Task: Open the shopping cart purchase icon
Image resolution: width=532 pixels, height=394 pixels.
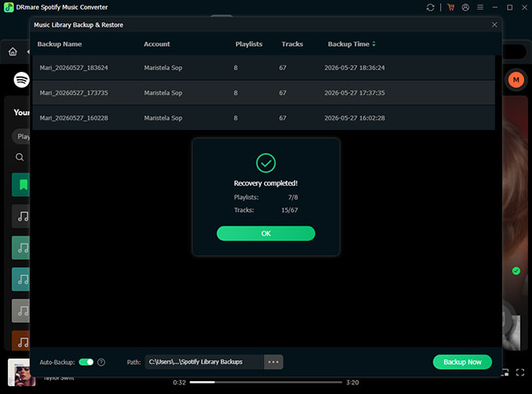Action: click(x=451, y=7)
